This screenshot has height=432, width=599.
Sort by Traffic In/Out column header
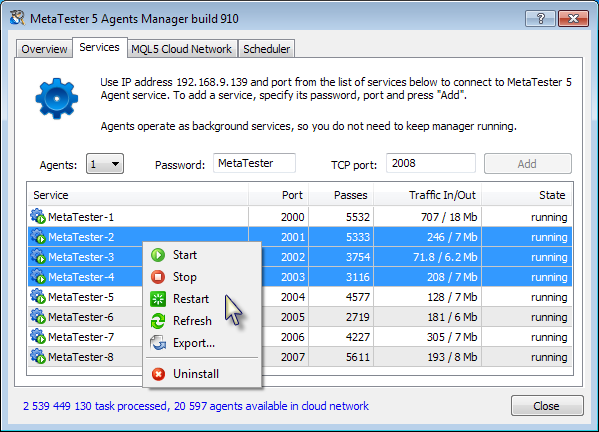tap(427, 195)
